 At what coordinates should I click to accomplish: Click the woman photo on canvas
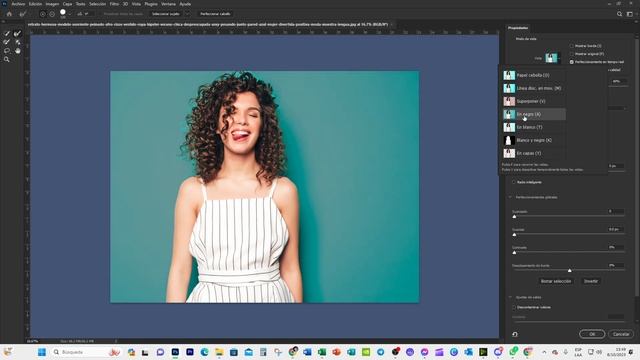(x=264, y=187)
